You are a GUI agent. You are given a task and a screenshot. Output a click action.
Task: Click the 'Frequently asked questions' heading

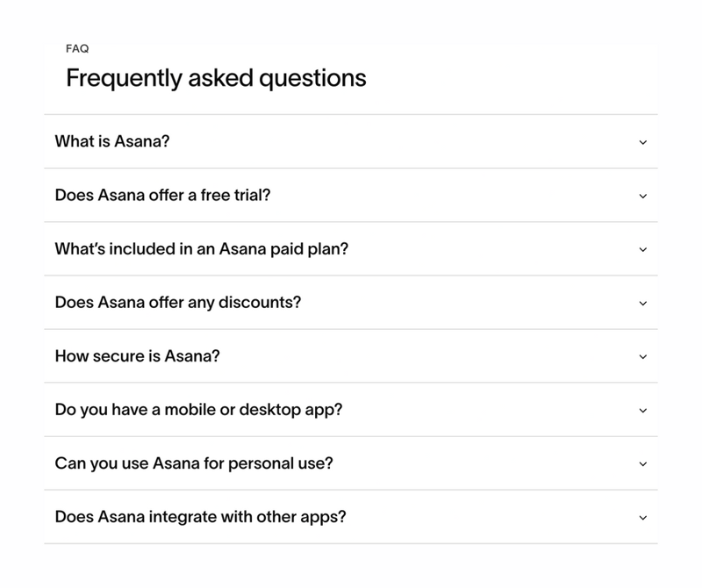point(214,78)
